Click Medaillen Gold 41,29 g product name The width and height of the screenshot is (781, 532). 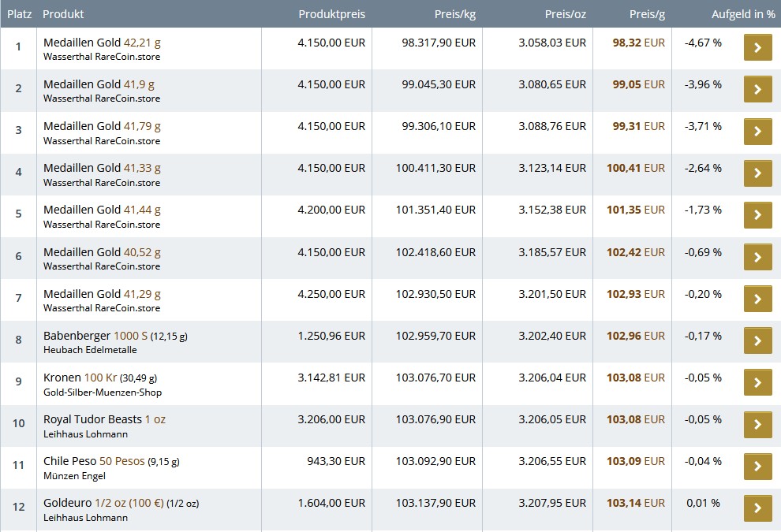point(102,294)
